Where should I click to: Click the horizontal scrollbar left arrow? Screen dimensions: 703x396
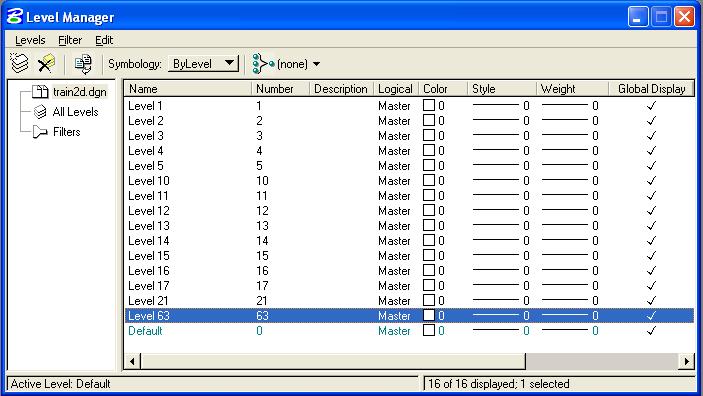132,361
